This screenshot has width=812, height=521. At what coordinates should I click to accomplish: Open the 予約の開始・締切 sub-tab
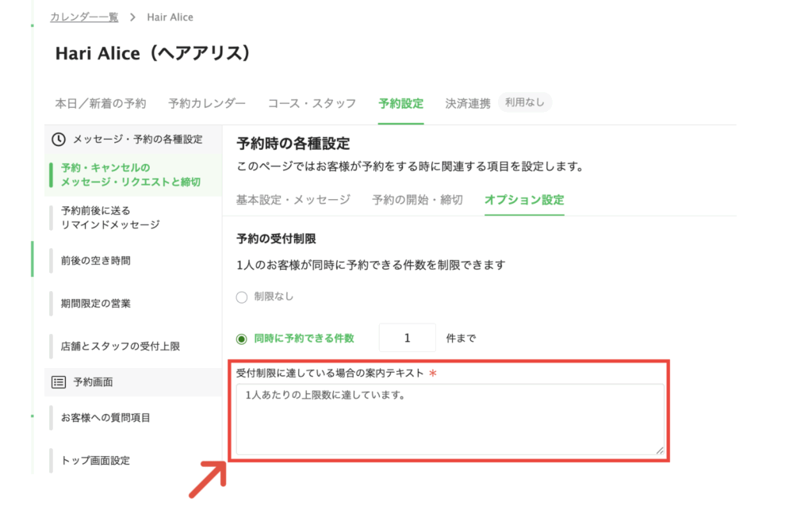pyautogui.click(x=417, y=200)
